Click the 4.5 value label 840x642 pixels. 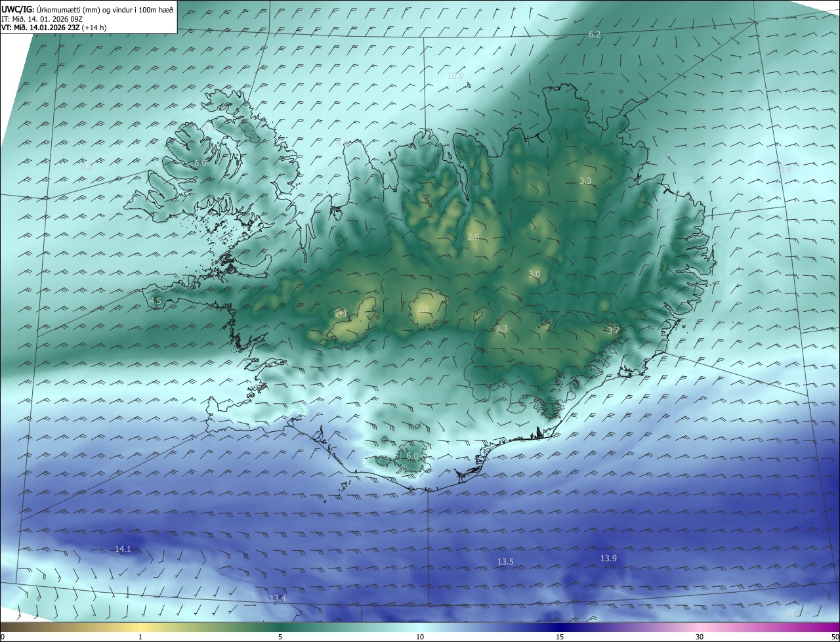pos(156,301)
